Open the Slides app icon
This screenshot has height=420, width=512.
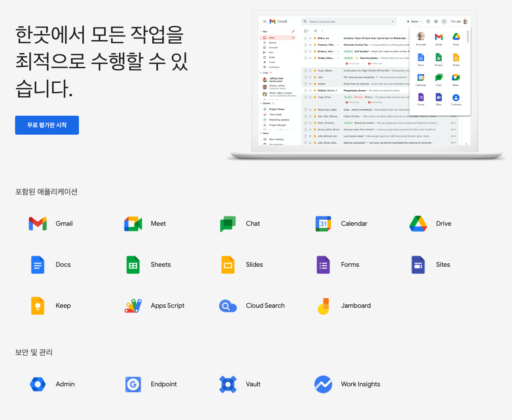point(228,265)
